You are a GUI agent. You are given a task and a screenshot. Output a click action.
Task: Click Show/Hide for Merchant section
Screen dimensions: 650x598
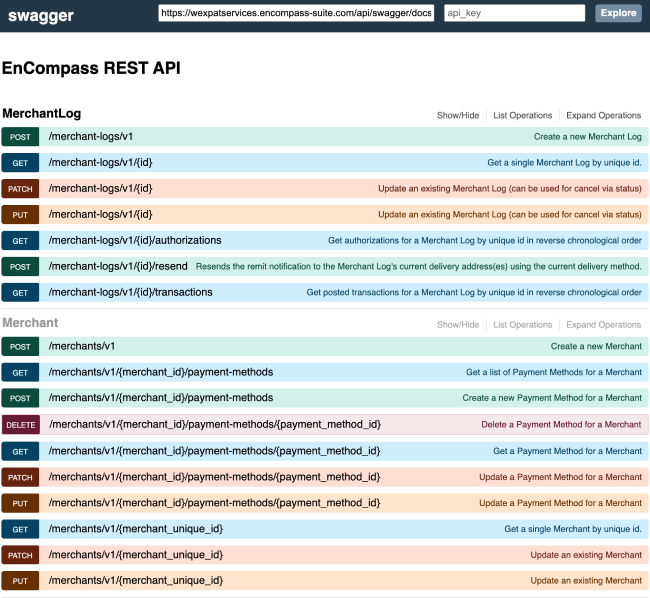pos(458,324)
